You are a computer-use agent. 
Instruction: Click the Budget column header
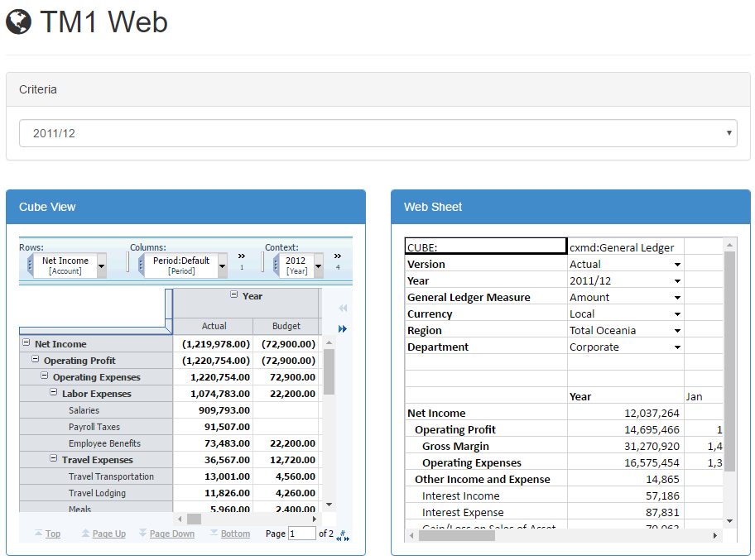point(286,326)
